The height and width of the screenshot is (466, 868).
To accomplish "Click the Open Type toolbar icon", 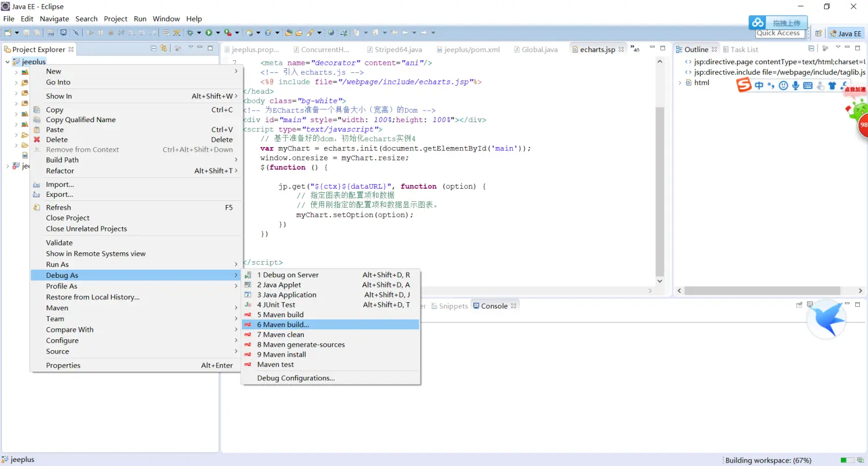I will tap(289, 33).
